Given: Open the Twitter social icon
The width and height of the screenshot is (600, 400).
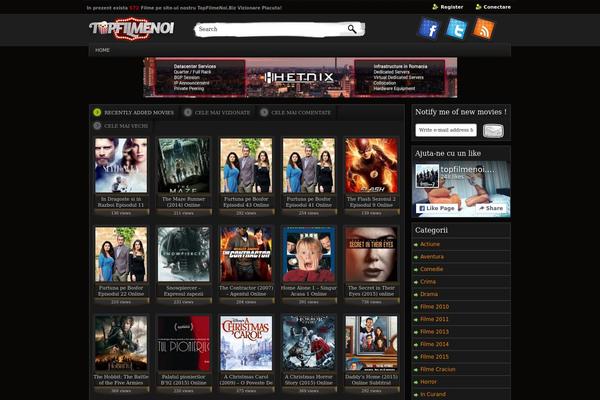Looking at the screenshot, I should coord(456,28).
